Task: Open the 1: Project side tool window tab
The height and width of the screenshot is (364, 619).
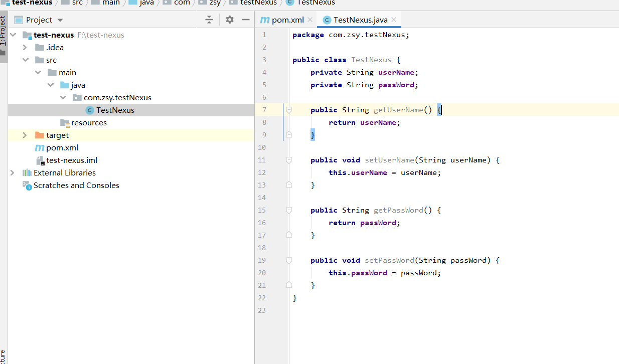Action: tap(3, 33)
